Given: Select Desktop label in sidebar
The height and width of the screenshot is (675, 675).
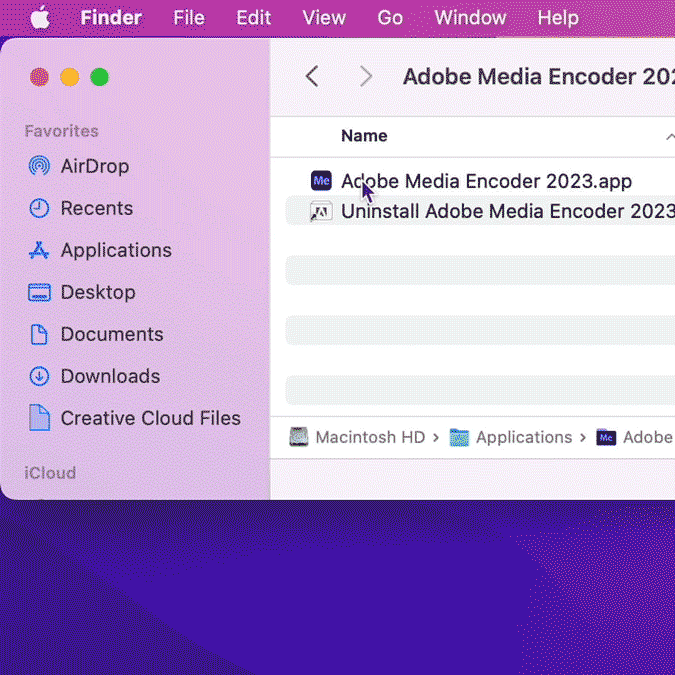Looking at the screenshot, I should click(x=98, y=292).
